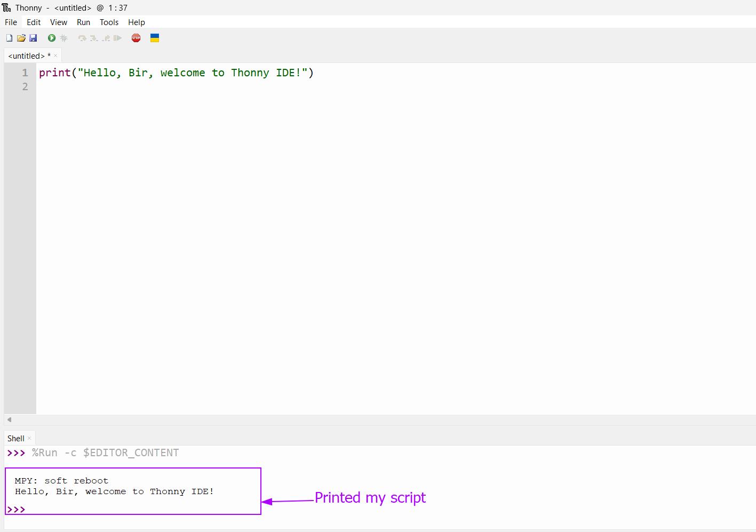Image resolution: width=756 pixels, height=532 pixels.
Task: Click the Step over debugger icon
Action: [x=82, y=38]
